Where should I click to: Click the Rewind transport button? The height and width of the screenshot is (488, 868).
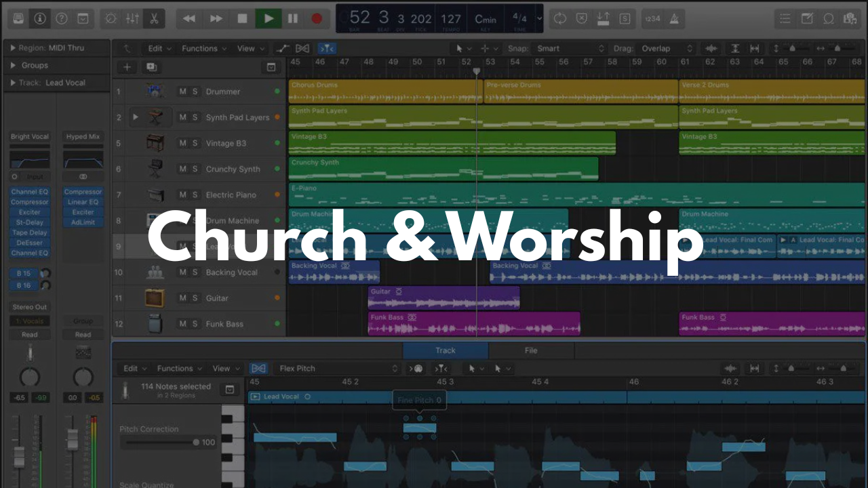point(189,18)
